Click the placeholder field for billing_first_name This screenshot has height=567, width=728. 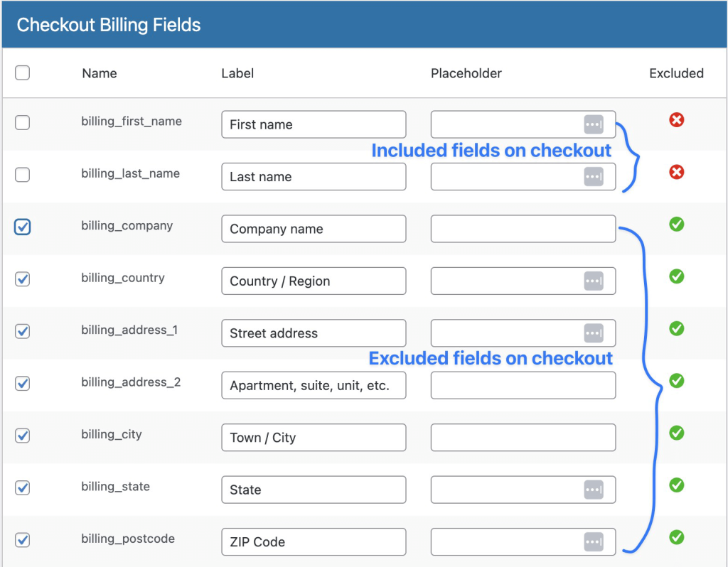(523, 124)
